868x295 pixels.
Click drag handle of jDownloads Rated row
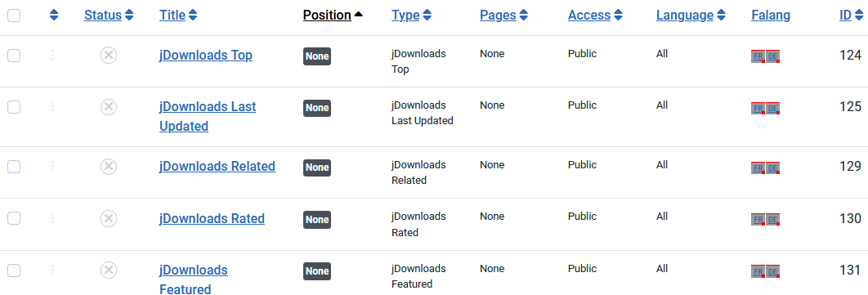click(x=52, y=218)
